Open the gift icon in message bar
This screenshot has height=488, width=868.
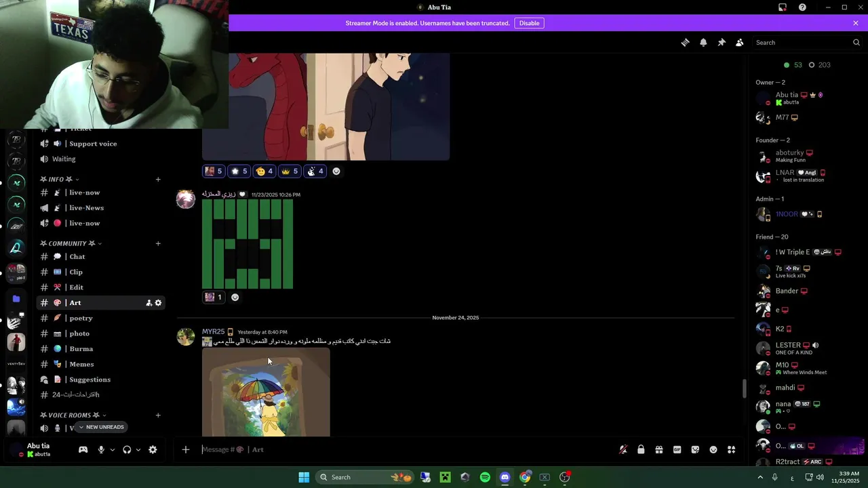[658, 449]
